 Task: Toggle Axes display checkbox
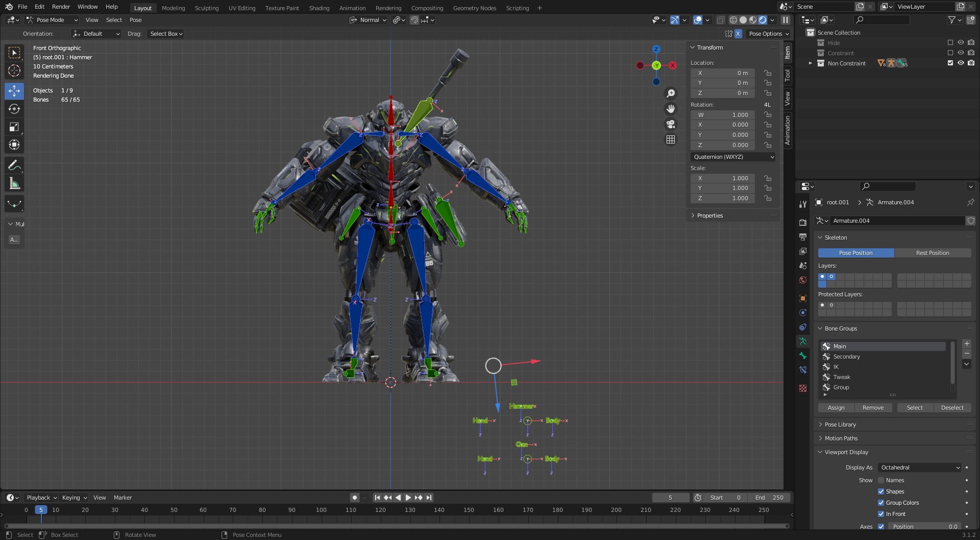881,526
